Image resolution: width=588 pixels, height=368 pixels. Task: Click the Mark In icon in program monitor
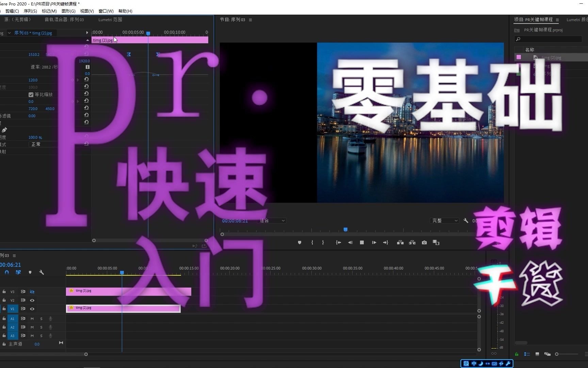pos(312,243)
